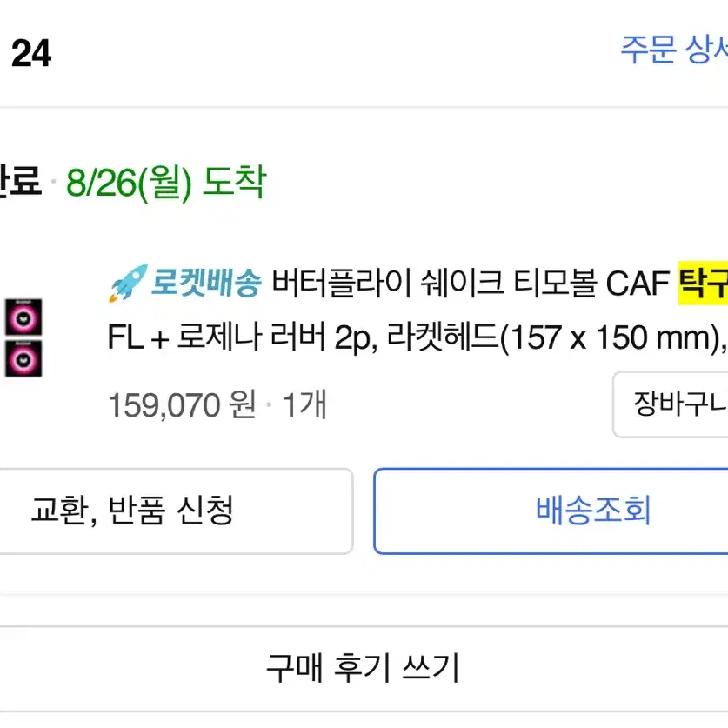
Task: Track delivery with the 배송조회 button
Action: (551, 511)
